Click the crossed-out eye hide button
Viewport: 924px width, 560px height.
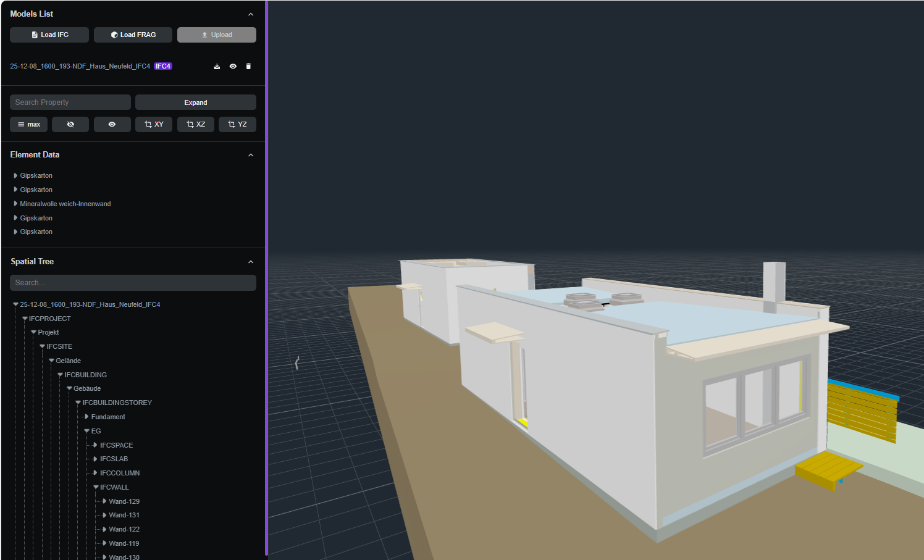coord(70,125)
